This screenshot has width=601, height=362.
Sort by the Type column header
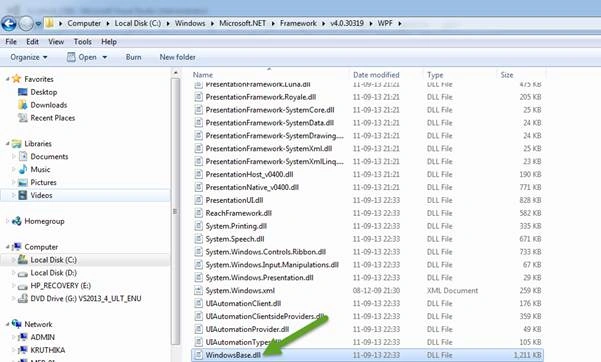point(435,75)
